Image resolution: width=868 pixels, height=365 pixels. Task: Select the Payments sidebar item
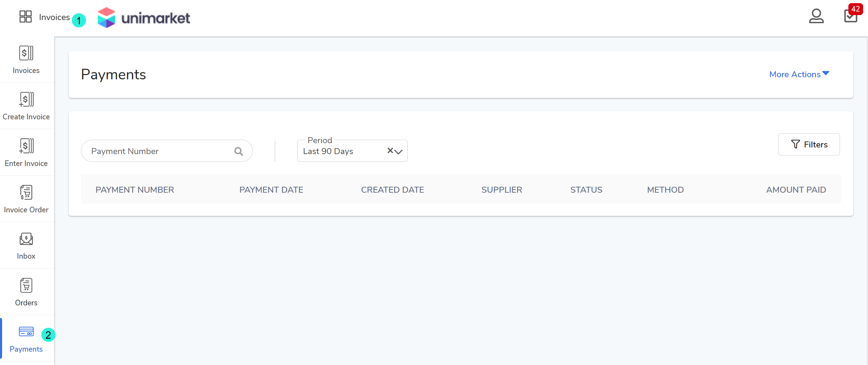tap(26, 339)
